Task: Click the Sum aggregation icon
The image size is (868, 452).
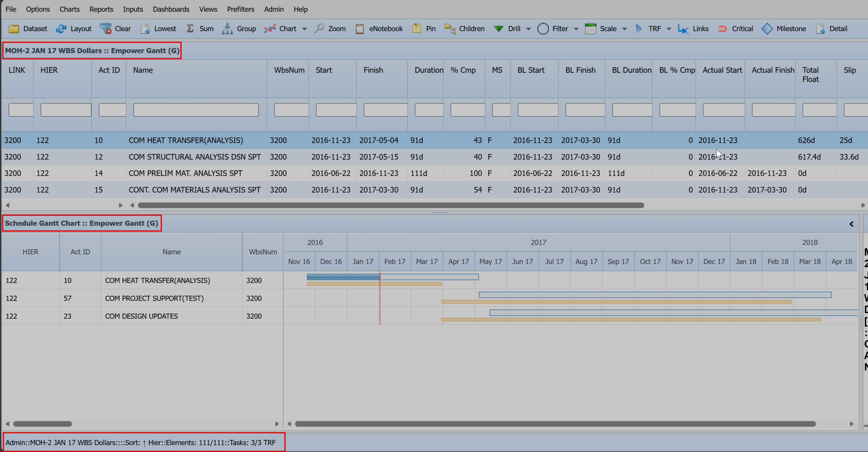Action: [x=200, y=28]
